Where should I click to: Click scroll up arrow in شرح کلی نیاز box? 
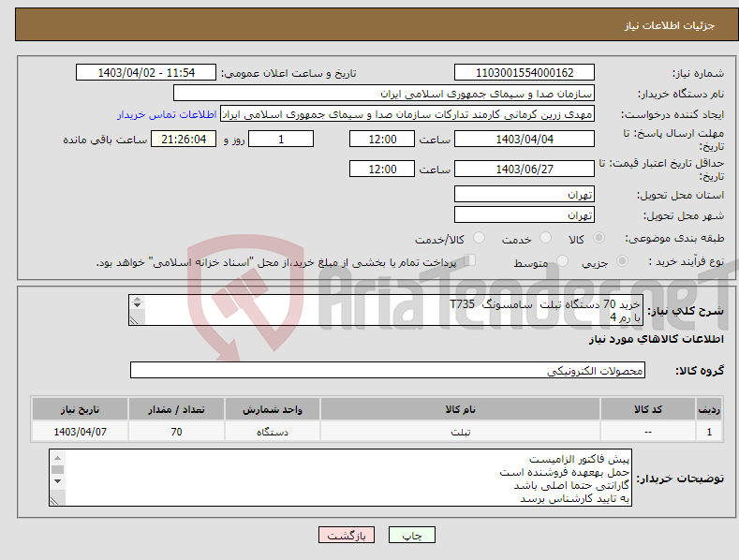(137, 300)
